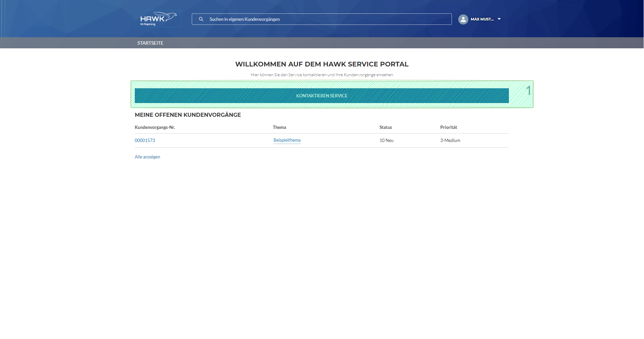
Task: Open the MAX MUST... user menu
Action: 482,19
